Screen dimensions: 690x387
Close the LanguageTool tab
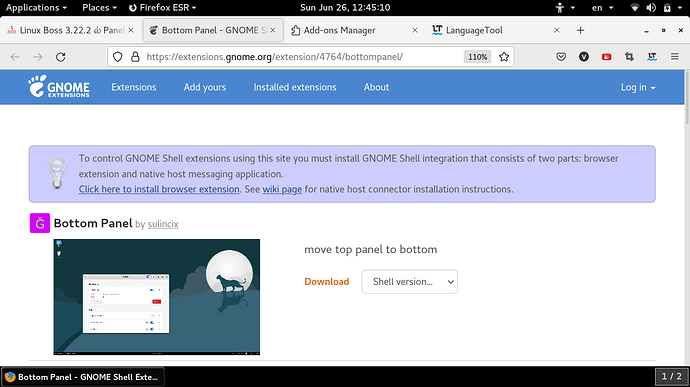tap(557, 30)
